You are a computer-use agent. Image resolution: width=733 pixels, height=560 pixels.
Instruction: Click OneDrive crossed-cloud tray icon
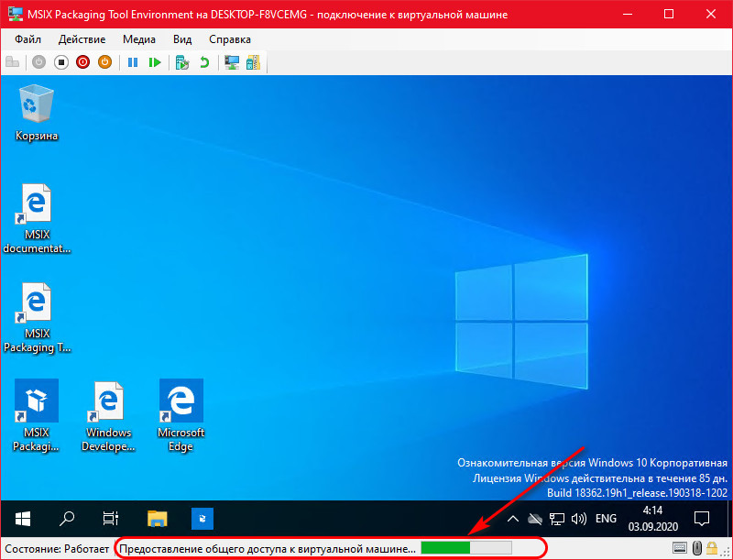point(535,519)
